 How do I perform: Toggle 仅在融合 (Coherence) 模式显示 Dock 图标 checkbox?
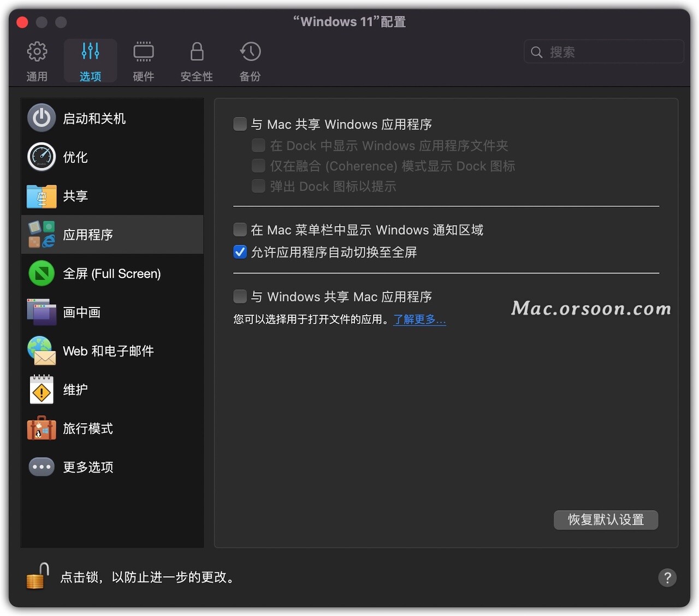258,165
